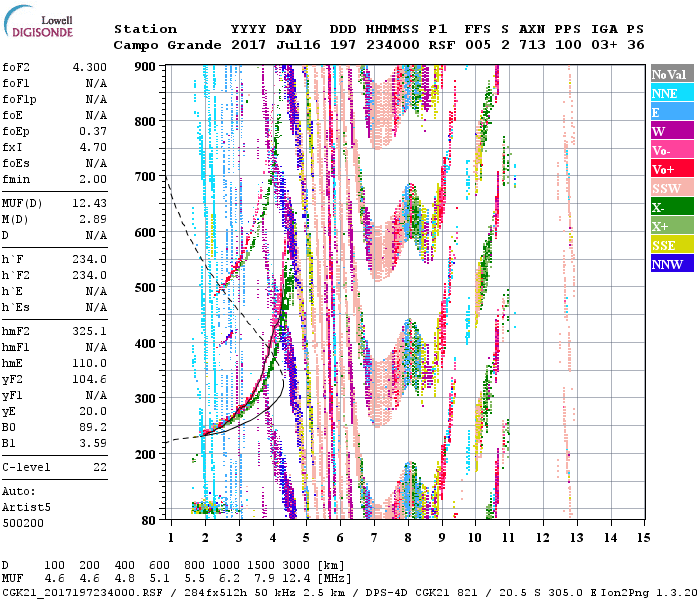Choose the blue NNW legend entry

coord(671,264)
